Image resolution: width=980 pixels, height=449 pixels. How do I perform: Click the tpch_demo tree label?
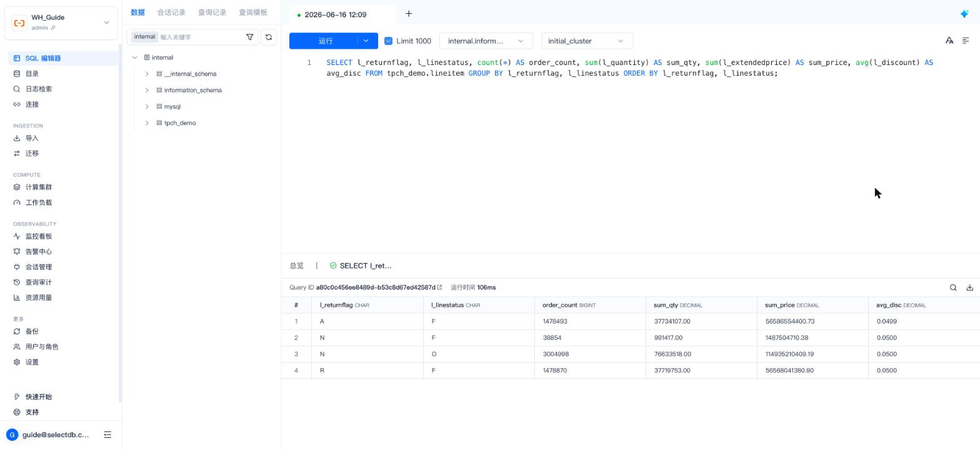coord(180,123)
